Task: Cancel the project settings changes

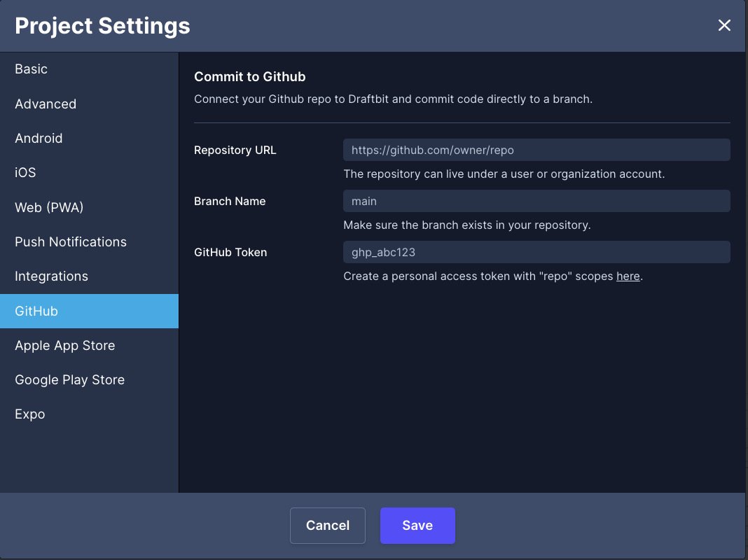Action: coord(328,525)
